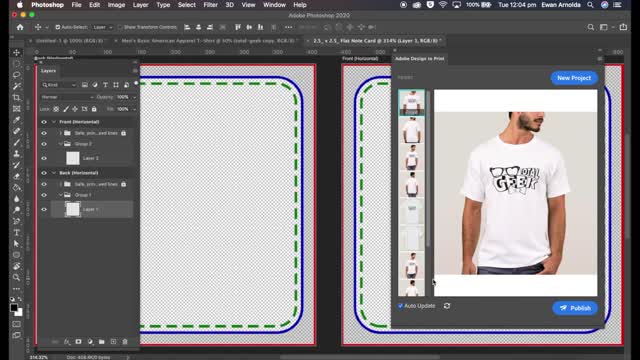Open the Window menu

(x=274, y=5)
